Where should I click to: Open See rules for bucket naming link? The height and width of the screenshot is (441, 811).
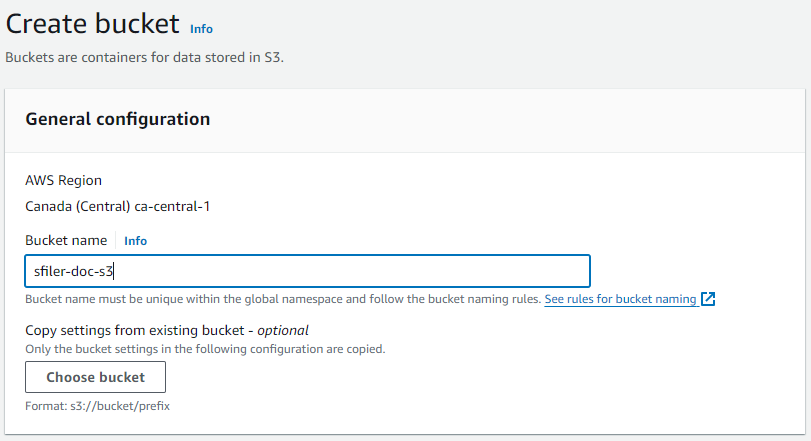click(x=620, y=299)
